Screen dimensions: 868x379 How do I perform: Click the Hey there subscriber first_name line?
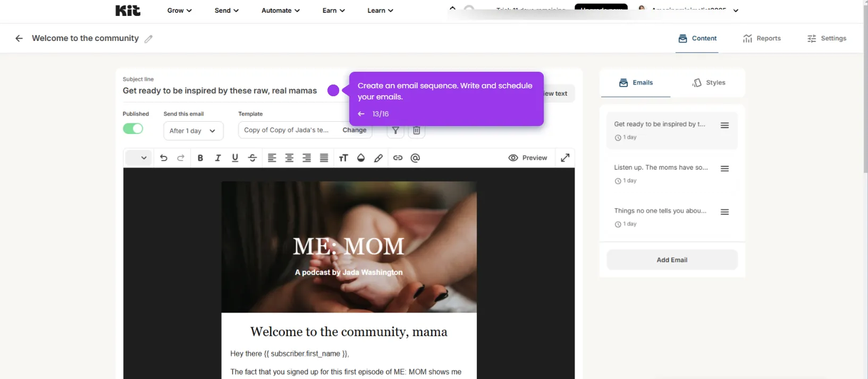pos(290,353)
